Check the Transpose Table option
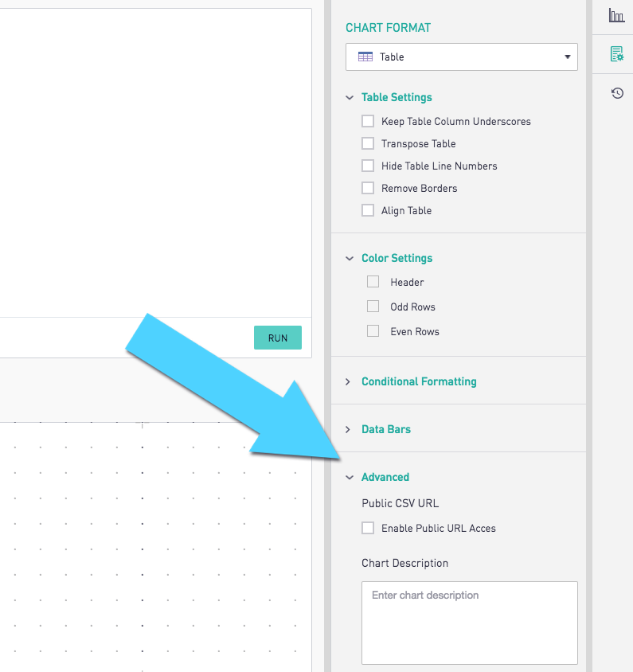 pos(368,143)
